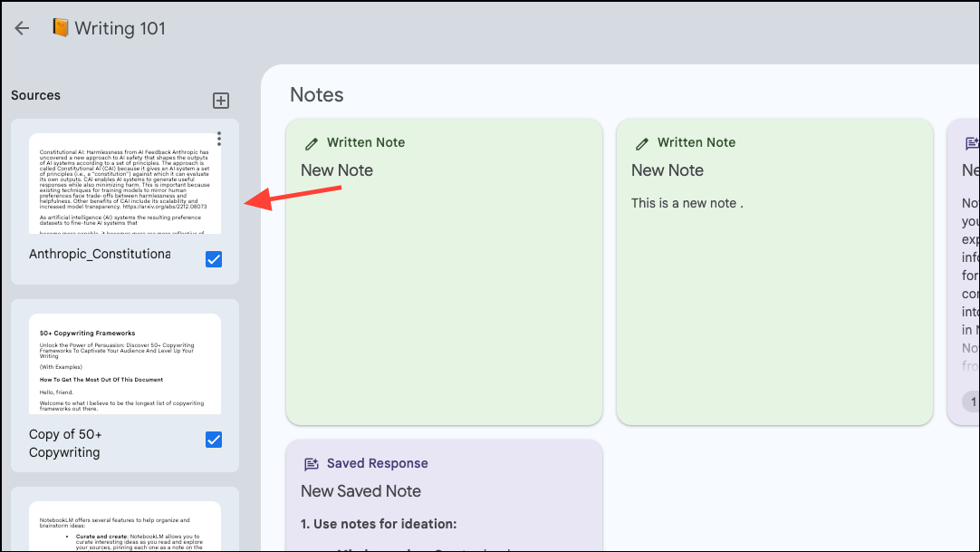980x552 pixels.
Task: Click the note icon on the rightmost partial card
Action: point(972,142)
